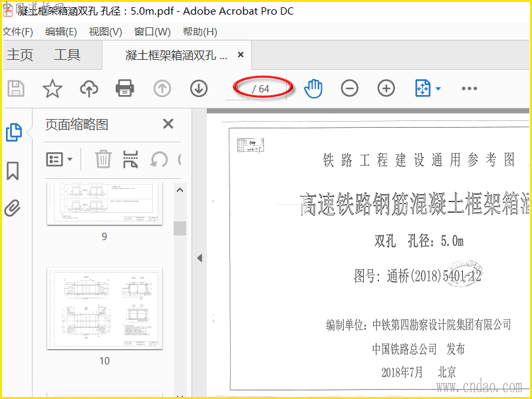Select the Hand pan tool
Viewport: 532px width, 399px height.
(x=313, y=88)
